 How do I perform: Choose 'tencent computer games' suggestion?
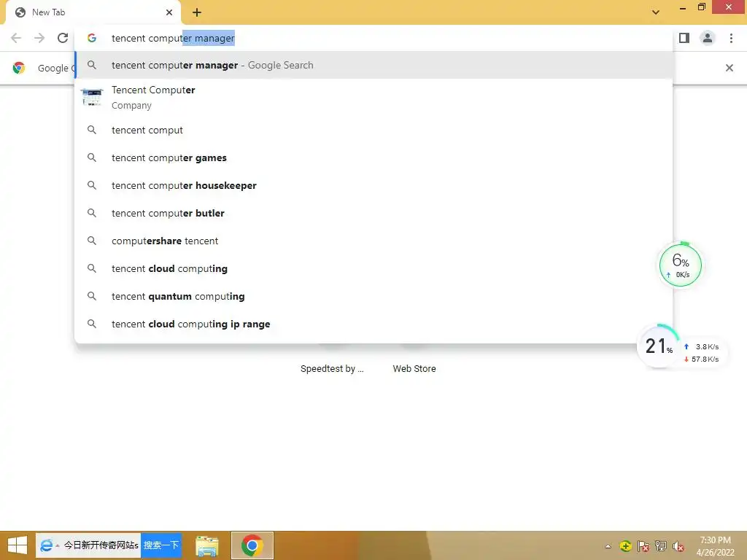click(373, 157)
